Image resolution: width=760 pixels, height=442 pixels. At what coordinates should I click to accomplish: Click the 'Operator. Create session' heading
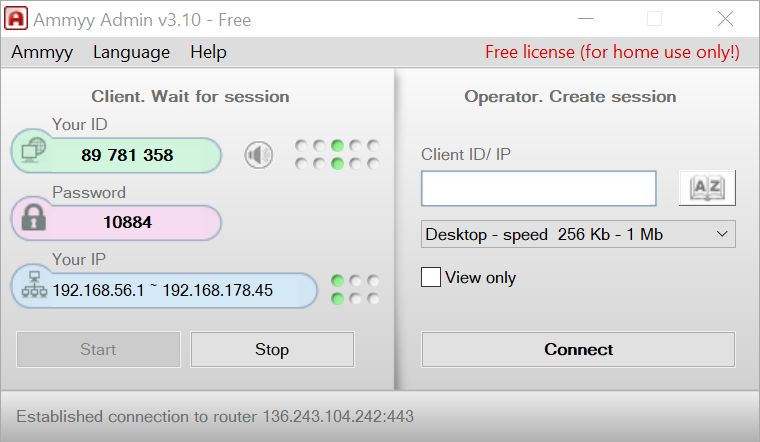(x=570, y=96)
